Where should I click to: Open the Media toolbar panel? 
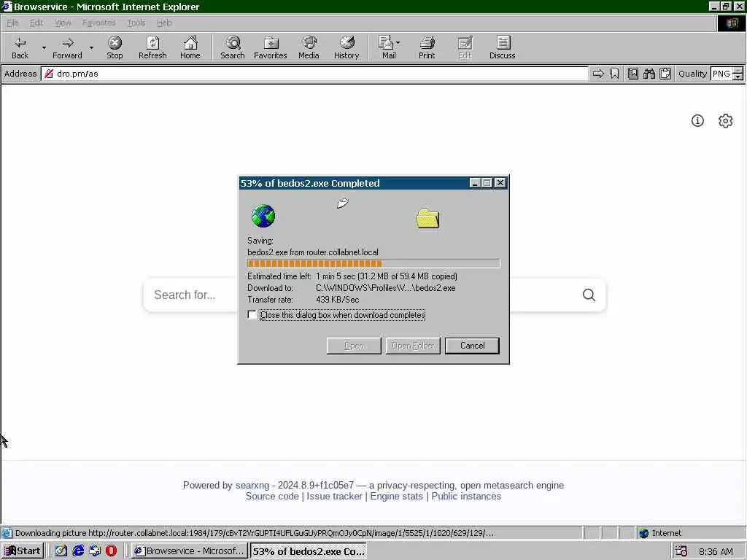[309, 47]
